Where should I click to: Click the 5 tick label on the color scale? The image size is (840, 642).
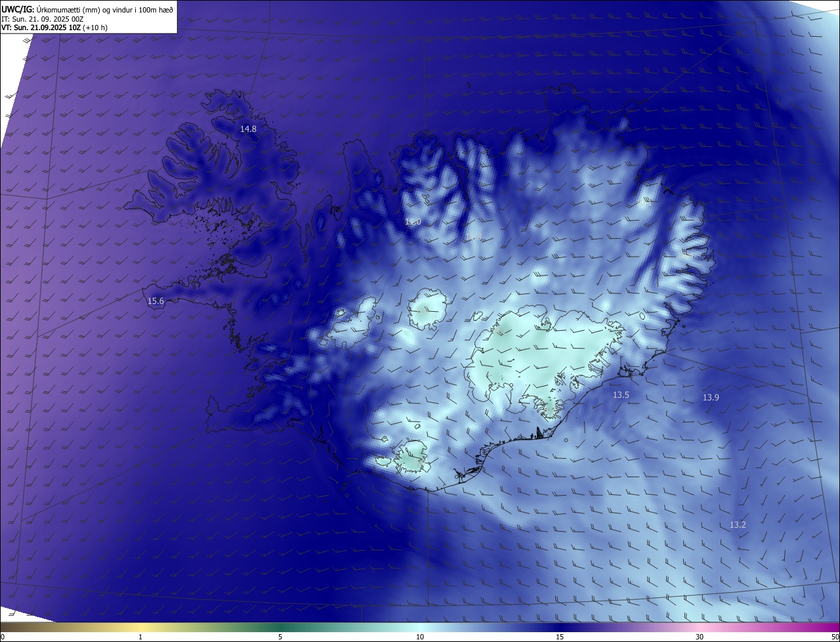point(280,637)
